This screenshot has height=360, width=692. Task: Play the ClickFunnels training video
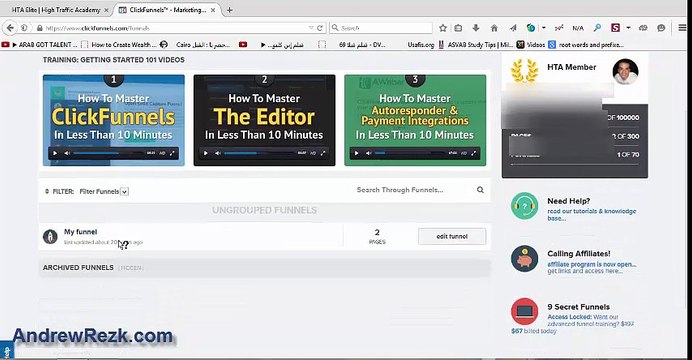pyautogui.click(x=55, y=153)
